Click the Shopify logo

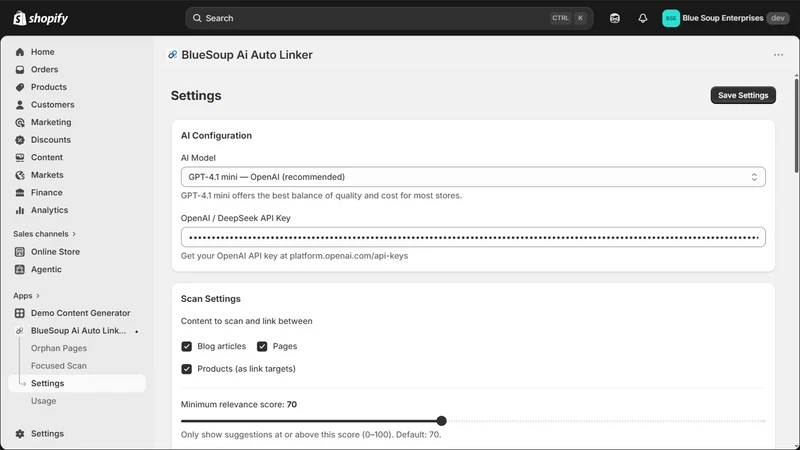pos(40,18)
